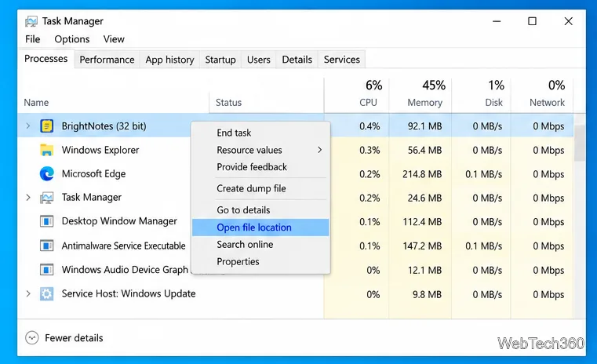Image resolution: width=597 pixels, height=364 pixels.
Task: Click the 24.6 MB memory value
Action: point(425,198)
